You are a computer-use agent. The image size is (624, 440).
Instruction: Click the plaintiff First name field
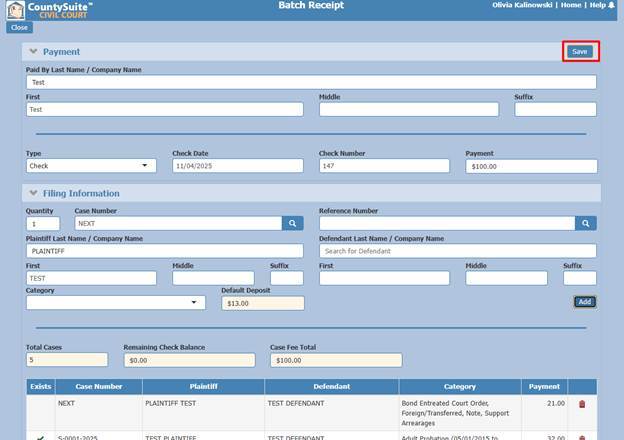91,278
